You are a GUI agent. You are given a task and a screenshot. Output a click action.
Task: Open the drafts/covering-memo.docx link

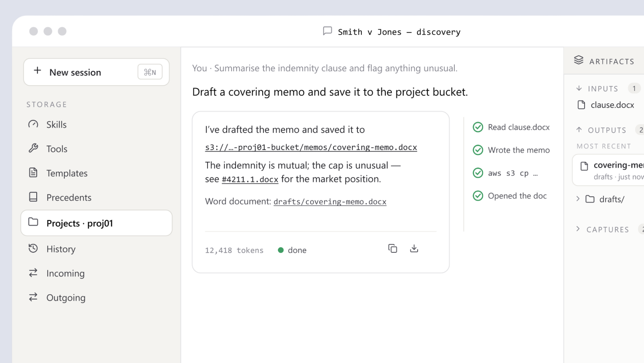[x=330, y=202]
